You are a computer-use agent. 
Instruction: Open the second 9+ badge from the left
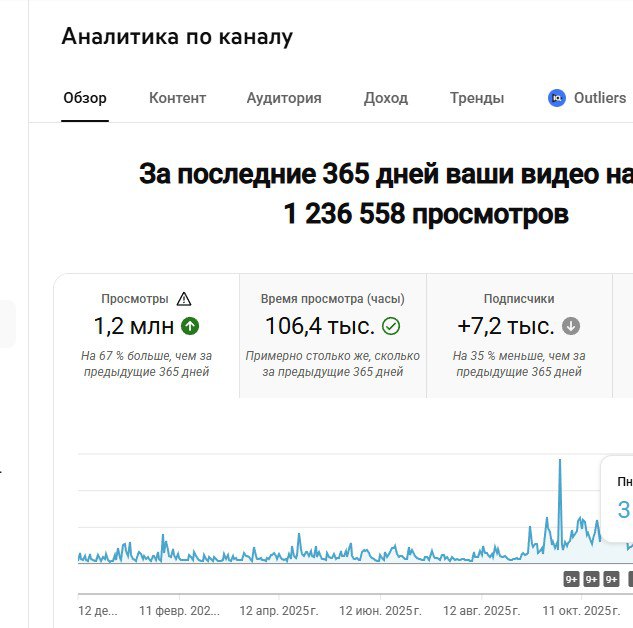pos(591,579)
